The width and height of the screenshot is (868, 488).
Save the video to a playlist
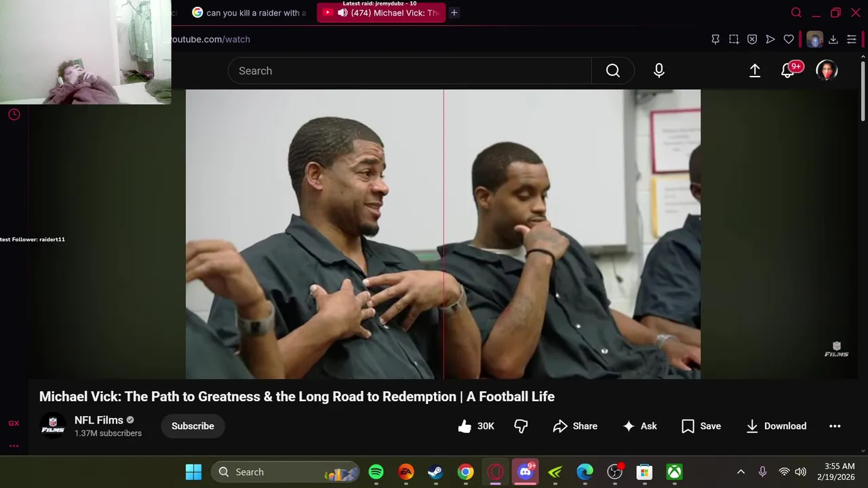point(701,426)
